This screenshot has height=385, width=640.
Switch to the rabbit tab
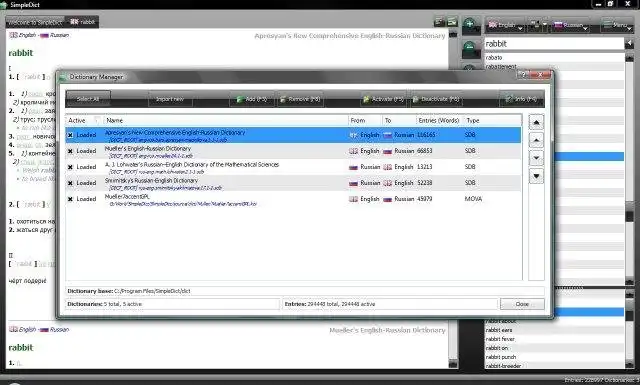click(83, 22)
